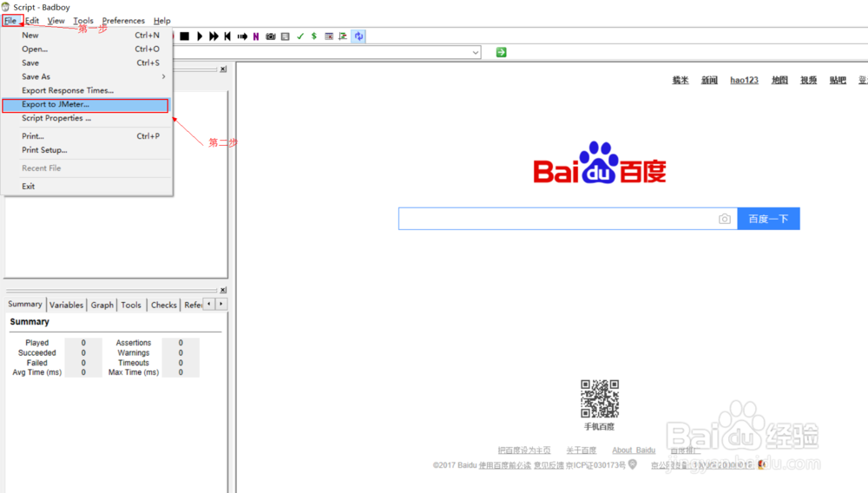Switch to the Tools tab
The width and height of the screenshot is (868, 493).
[x=131, y=305]
